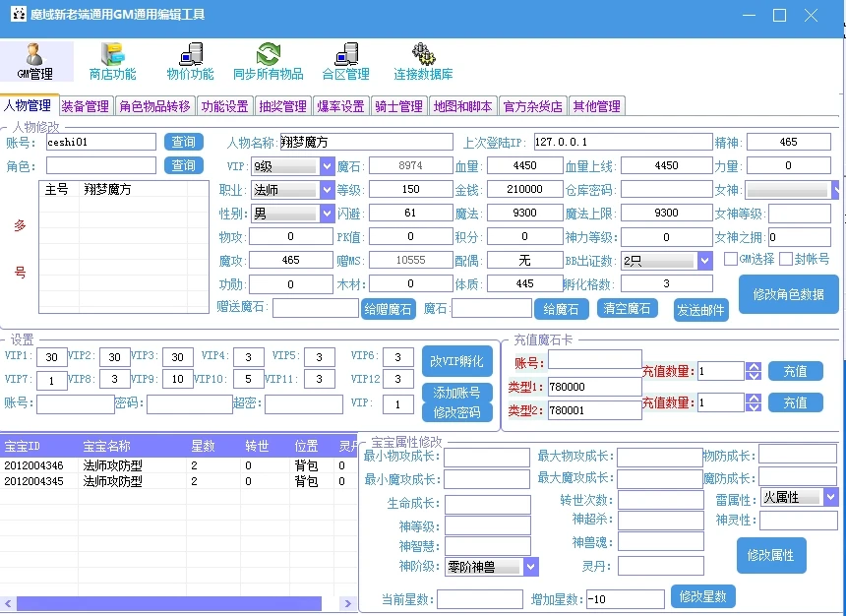The width and height of the screenshot is (846, 616).
Task: Select pet row 2012004346
Action: coord(178,465)
